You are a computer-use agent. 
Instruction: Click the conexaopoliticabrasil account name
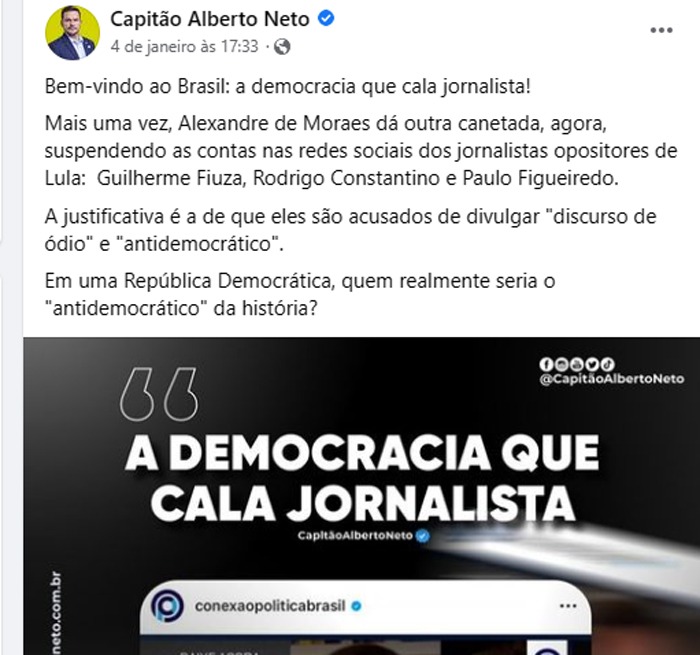(270, 606)
